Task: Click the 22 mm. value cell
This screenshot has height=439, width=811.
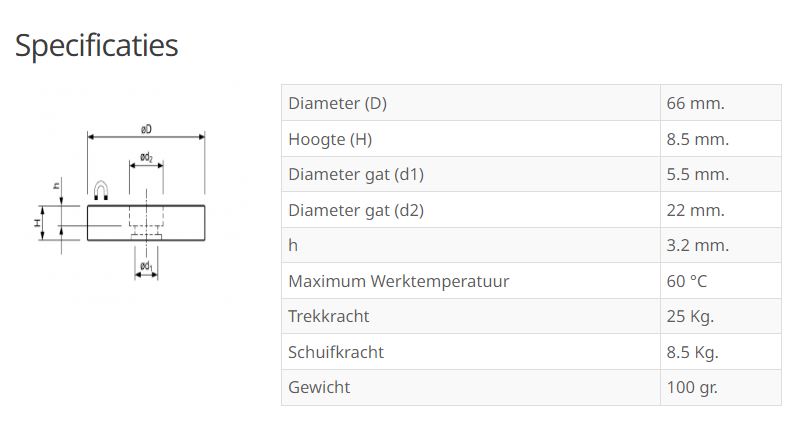Action: tap(695, 210)
